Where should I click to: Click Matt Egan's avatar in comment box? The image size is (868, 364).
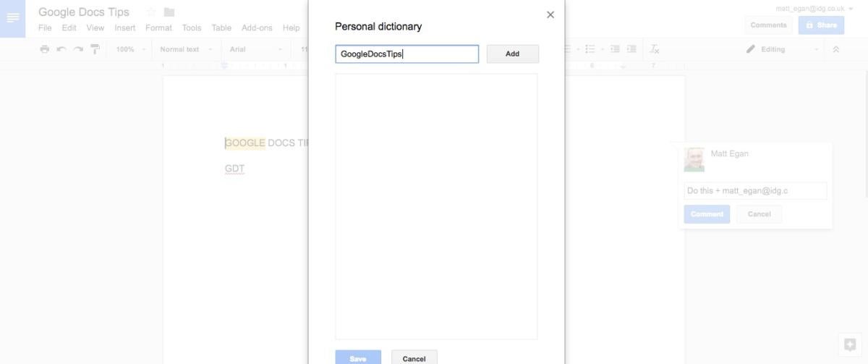[x=694, y=160]
